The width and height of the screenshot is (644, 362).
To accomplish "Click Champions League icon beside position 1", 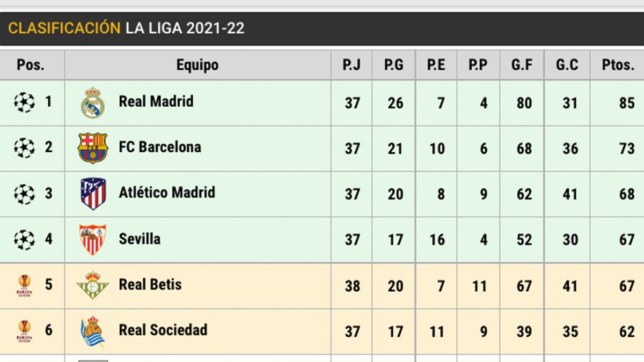I will click(24, 102).
